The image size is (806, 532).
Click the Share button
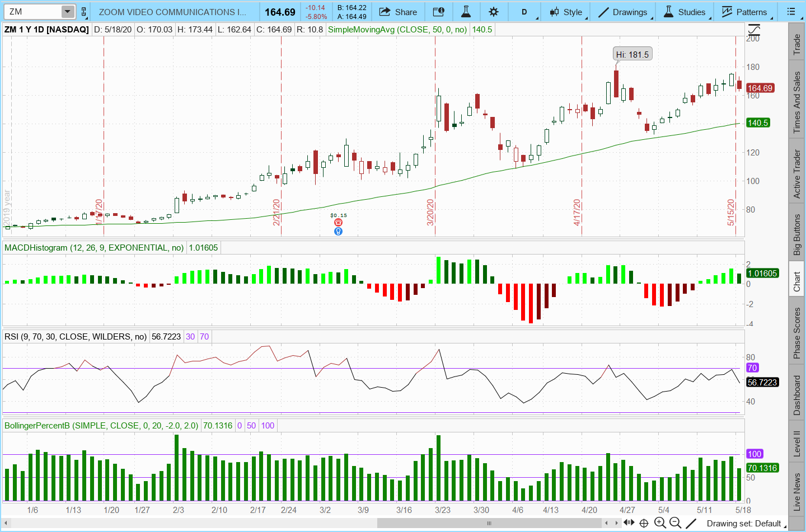pos(398,12)
